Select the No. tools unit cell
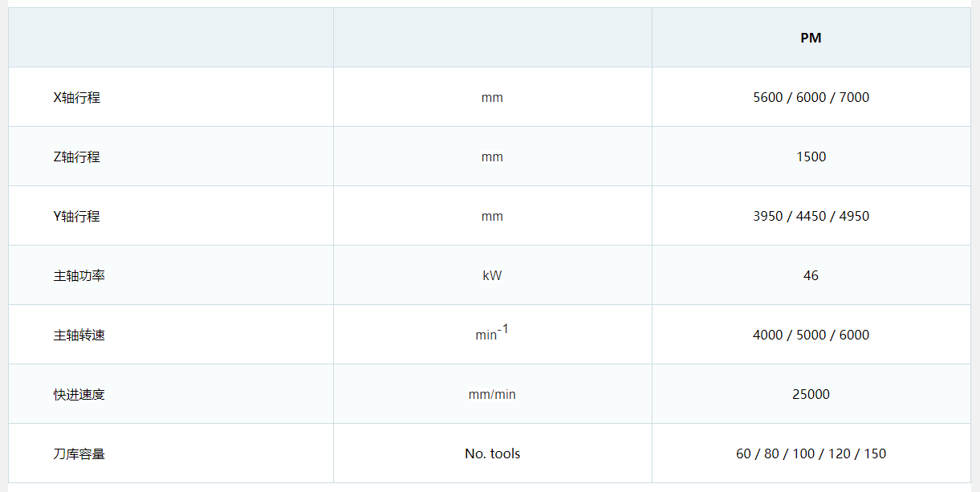Screen dimensions: 980x492 pyautogui.click(x=492, y=453)
